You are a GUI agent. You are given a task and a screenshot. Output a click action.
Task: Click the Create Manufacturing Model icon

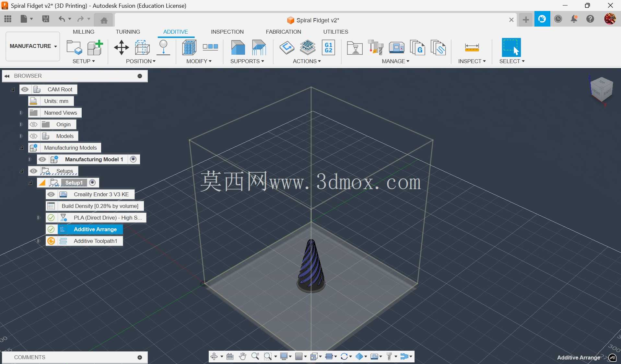click(x=95, y=48)
